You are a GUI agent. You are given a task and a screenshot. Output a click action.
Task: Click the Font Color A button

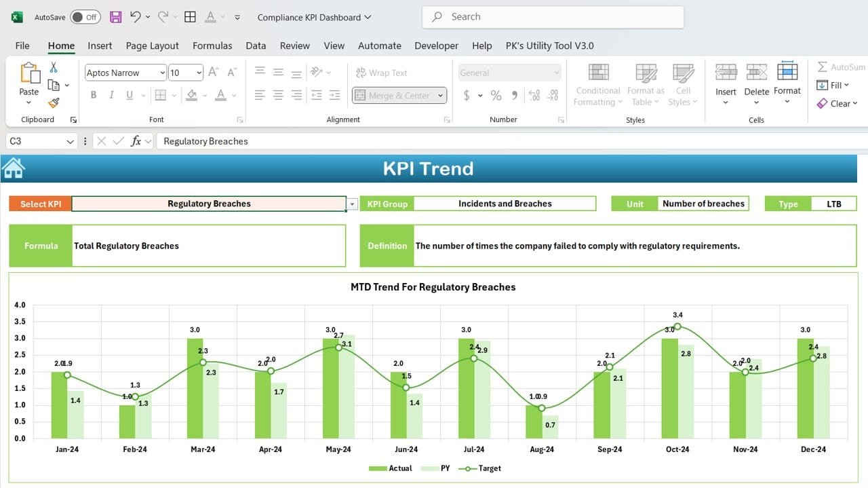pos(220,95)
